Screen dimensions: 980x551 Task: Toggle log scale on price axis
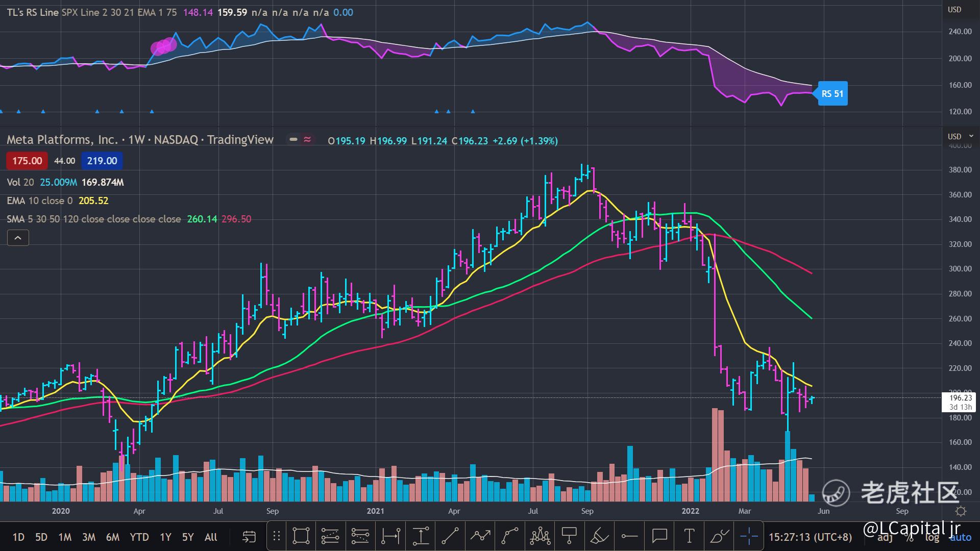932,537
